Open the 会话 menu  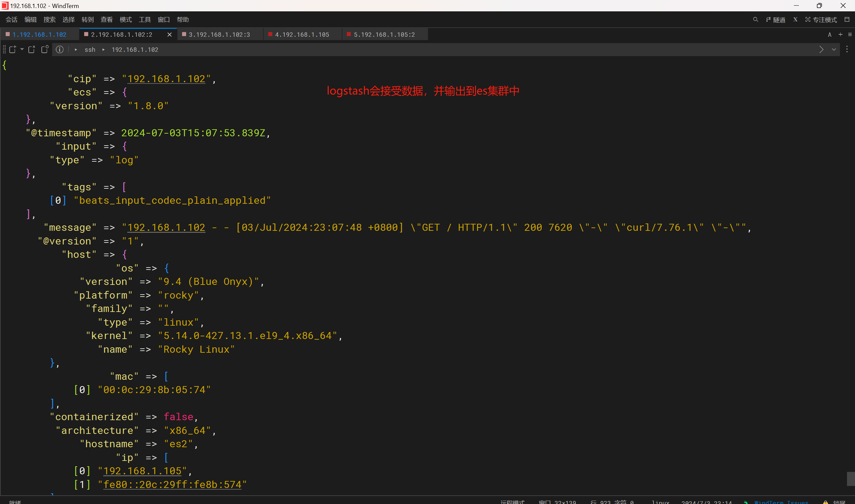[12, 20]
